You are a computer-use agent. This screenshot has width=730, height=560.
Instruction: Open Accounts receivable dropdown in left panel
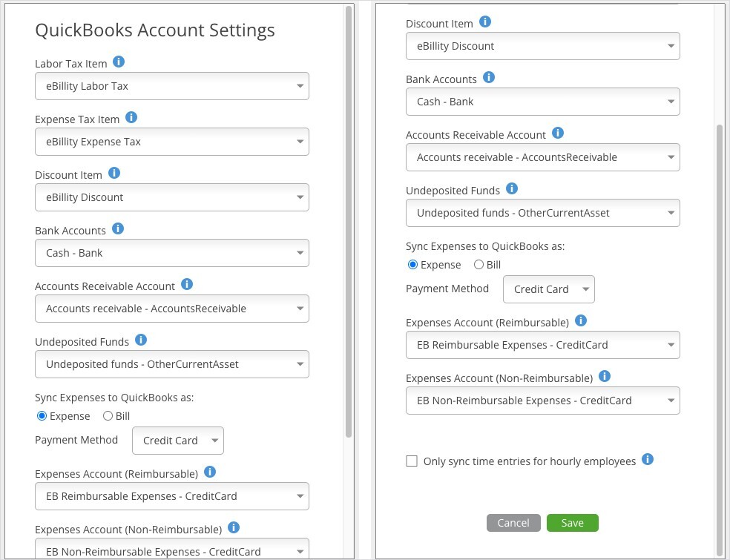172,309
